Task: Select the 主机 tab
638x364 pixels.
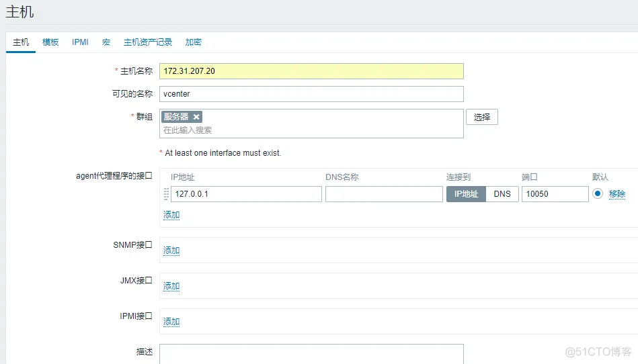Action: 21,42
